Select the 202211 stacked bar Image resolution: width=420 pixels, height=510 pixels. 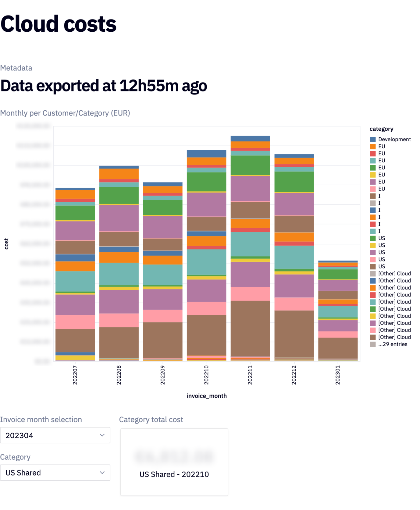[250, 248]
